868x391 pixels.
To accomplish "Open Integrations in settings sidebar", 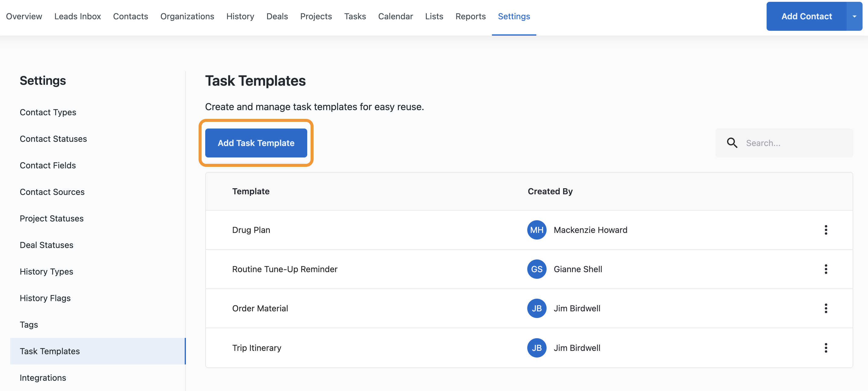I will coord(43,377).
